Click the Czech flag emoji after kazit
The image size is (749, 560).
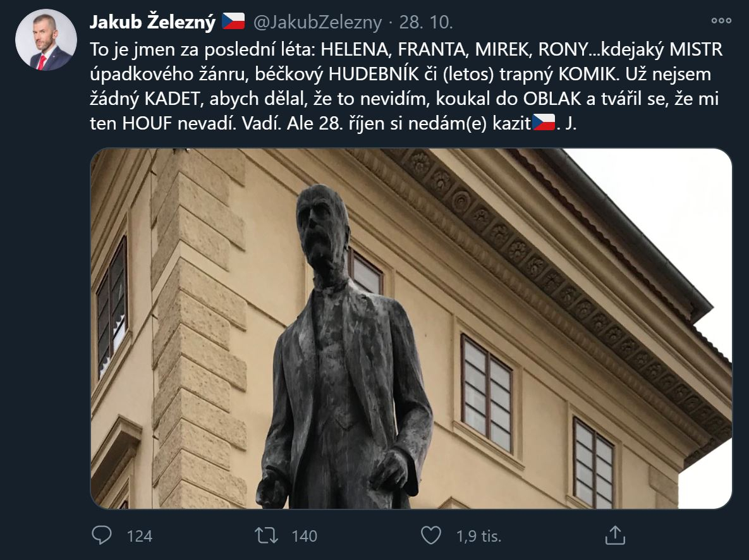[544, 123]
